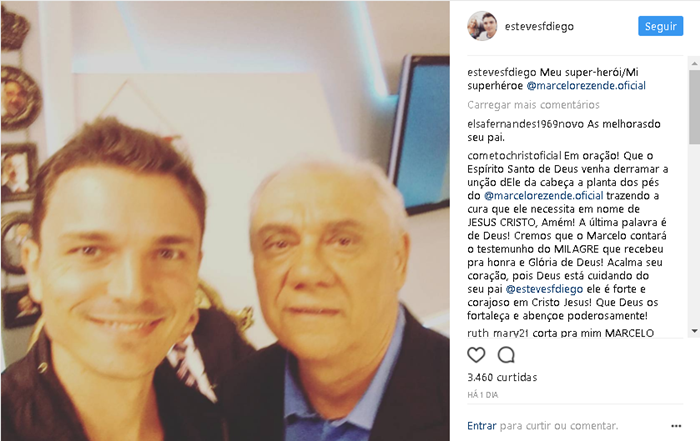Open @estevesfdiego mention inside the comment
Viewport: 700px width, 441px height.
click(x=544, y=289)
